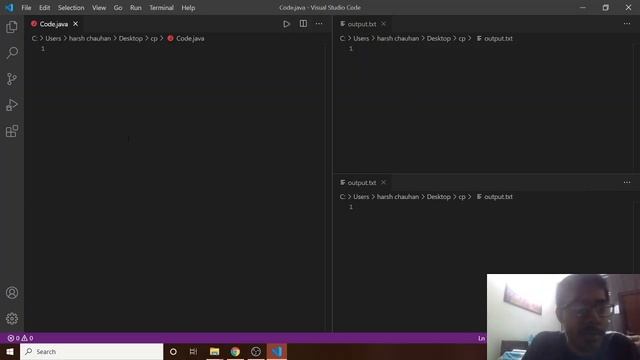
Task: Close the bottom output.txt tab
Action: (x=383, y=182)
